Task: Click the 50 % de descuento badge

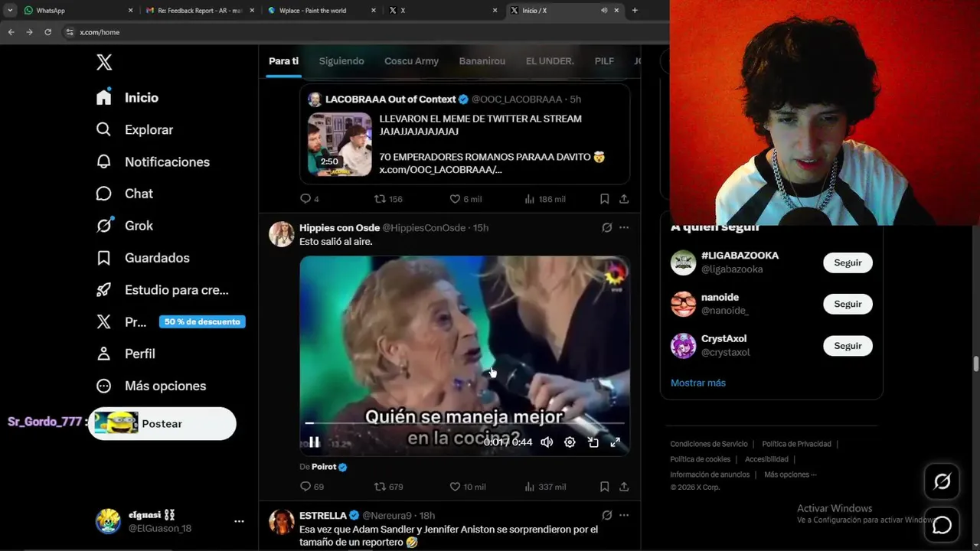Action: [202, 321]
